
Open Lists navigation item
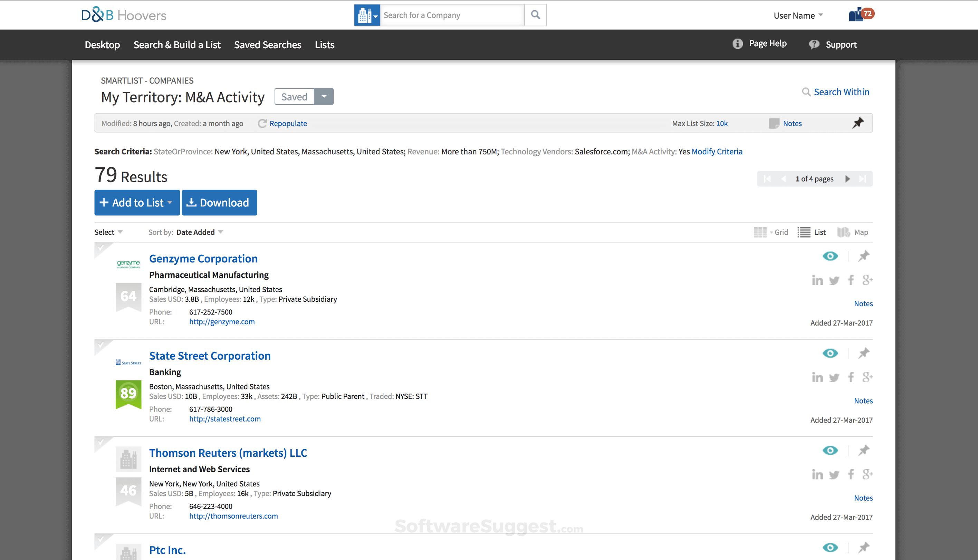tap(325, 45)
